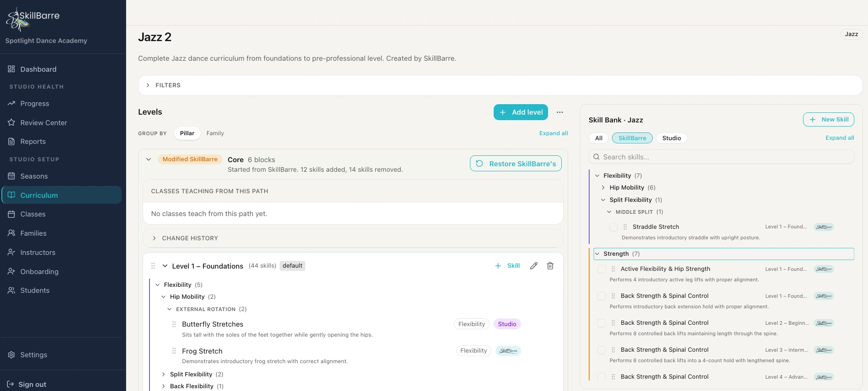868x391 pixels.
Task: Collapse Level 1 – Foundations chevron
Action: pyautogui.click(x=165, y=266)
